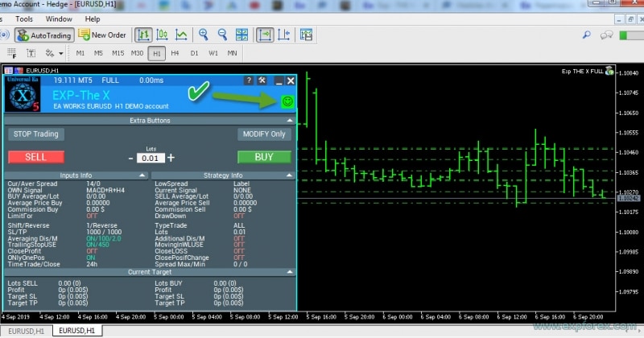Screen dimensions: 644x338
Task: Click the help question mark on EA panel
Action: click(x=250, y=80)
